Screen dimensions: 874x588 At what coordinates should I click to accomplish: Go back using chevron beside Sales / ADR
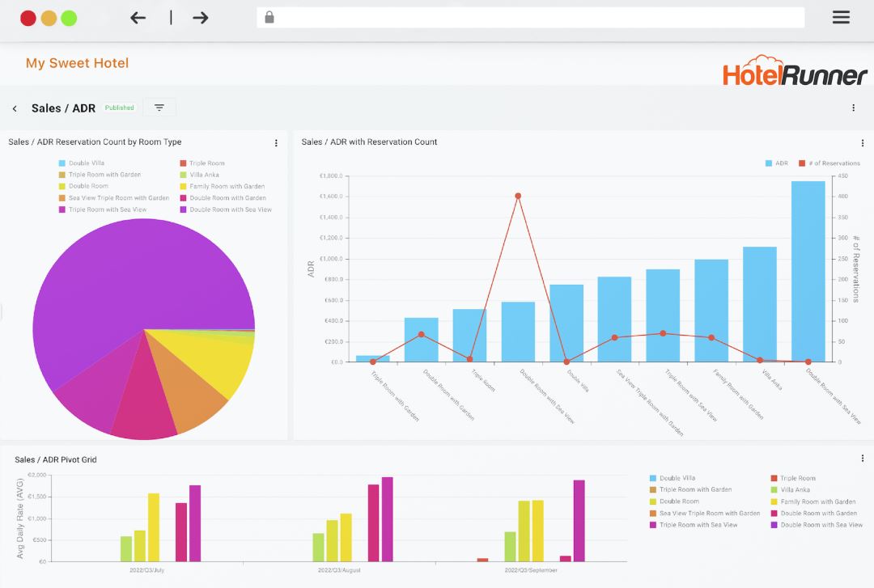click(x=15, y=108)
